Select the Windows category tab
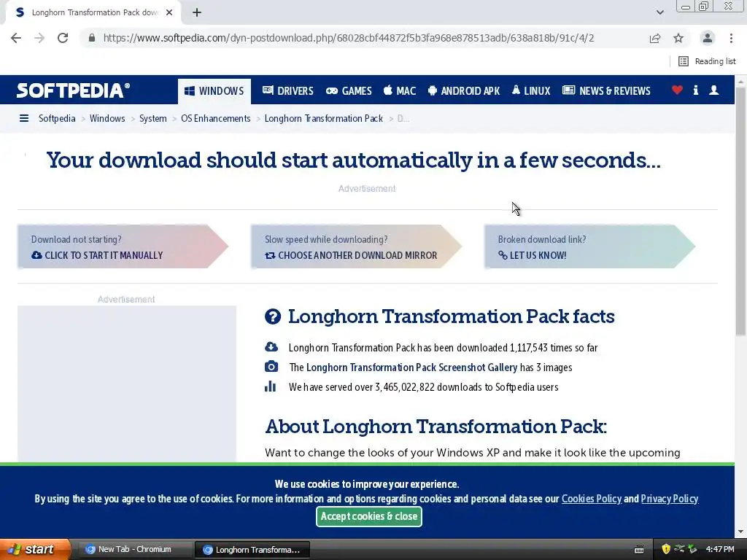The height and width of the screenshot is (560, 747). point(214,91)
